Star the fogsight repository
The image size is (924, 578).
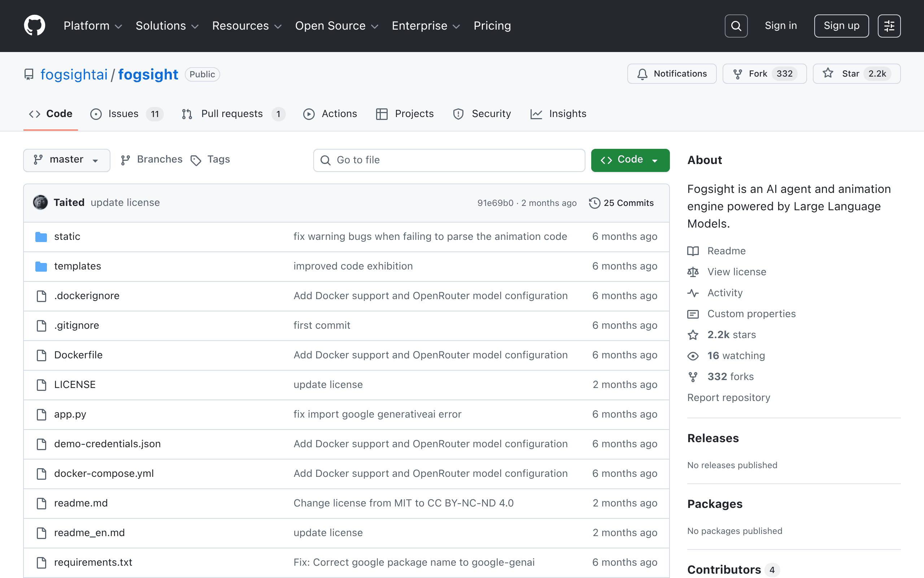tap(857, 74)
